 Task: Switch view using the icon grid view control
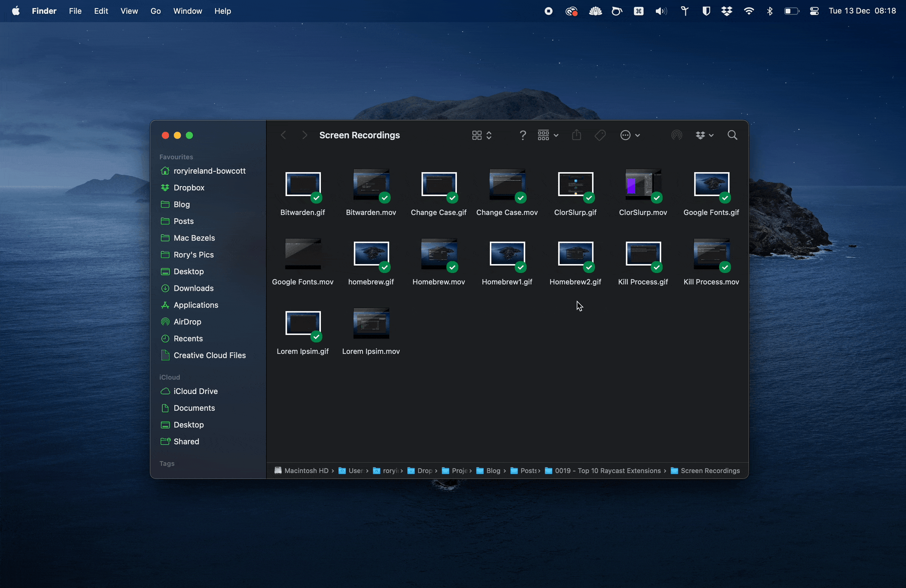[482, 135]
